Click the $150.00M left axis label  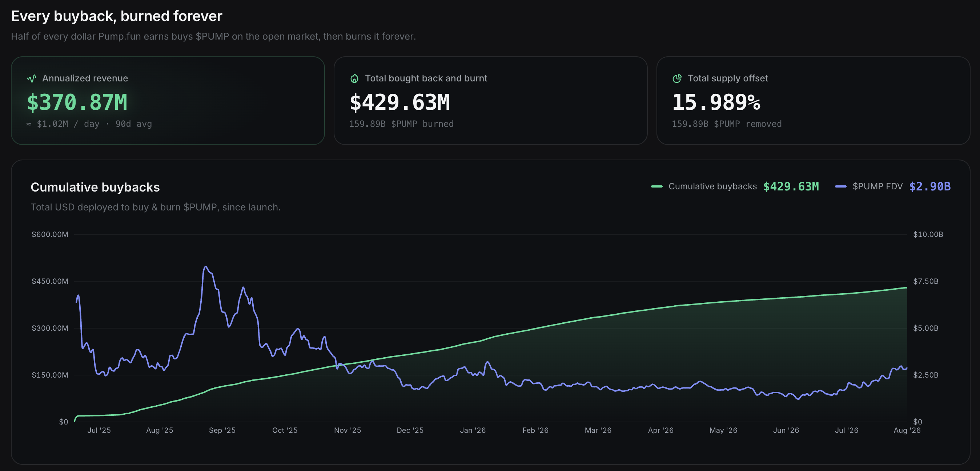[50, 375]
